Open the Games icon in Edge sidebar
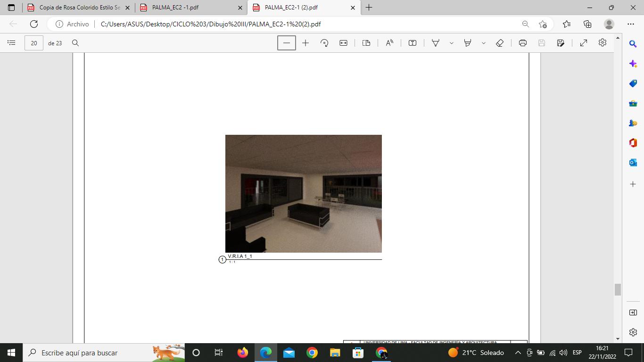The image size is (644, 362). [633, 123]
